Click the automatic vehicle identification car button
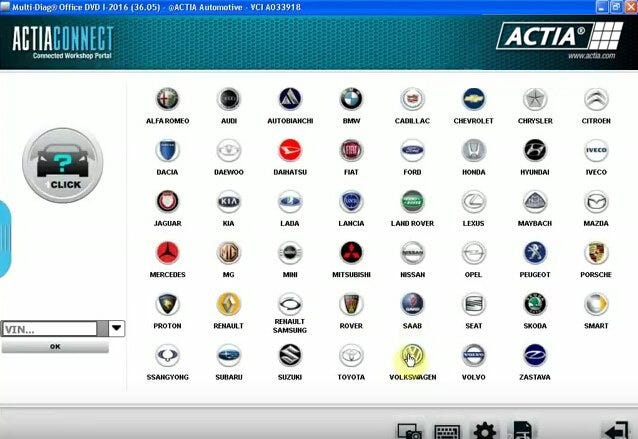Viewport: 638px width, 439px height. click(x=63, y=165)
